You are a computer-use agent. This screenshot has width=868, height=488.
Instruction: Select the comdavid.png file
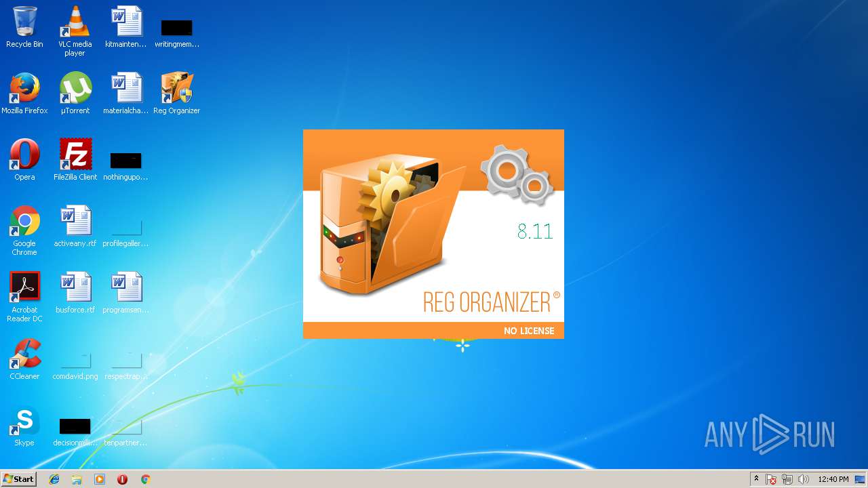click(75, 366)
